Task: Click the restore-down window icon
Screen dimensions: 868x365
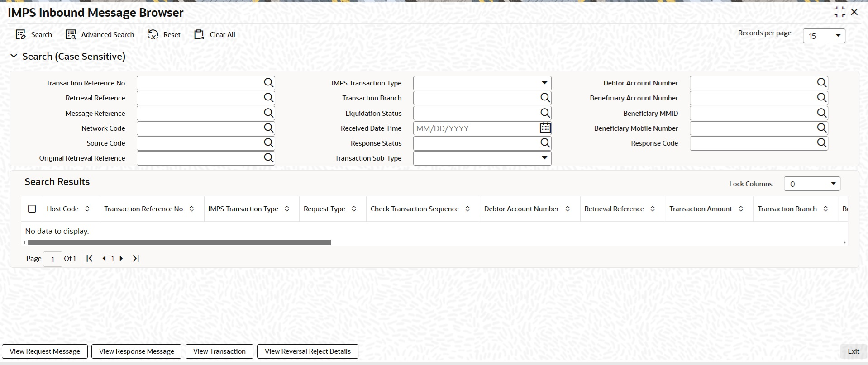Action: [839, 12]
